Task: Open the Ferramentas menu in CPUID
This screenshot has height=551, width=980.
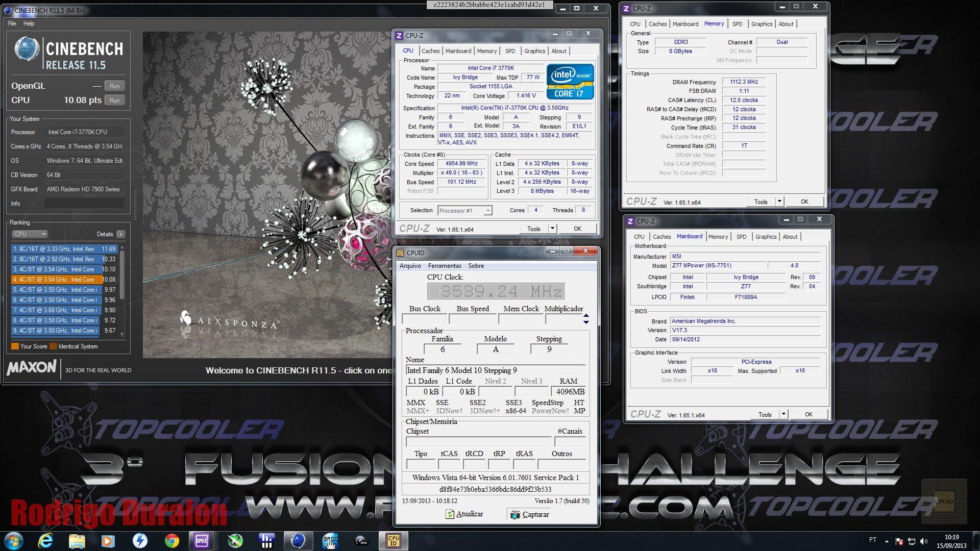Action: tap(445, 266)
